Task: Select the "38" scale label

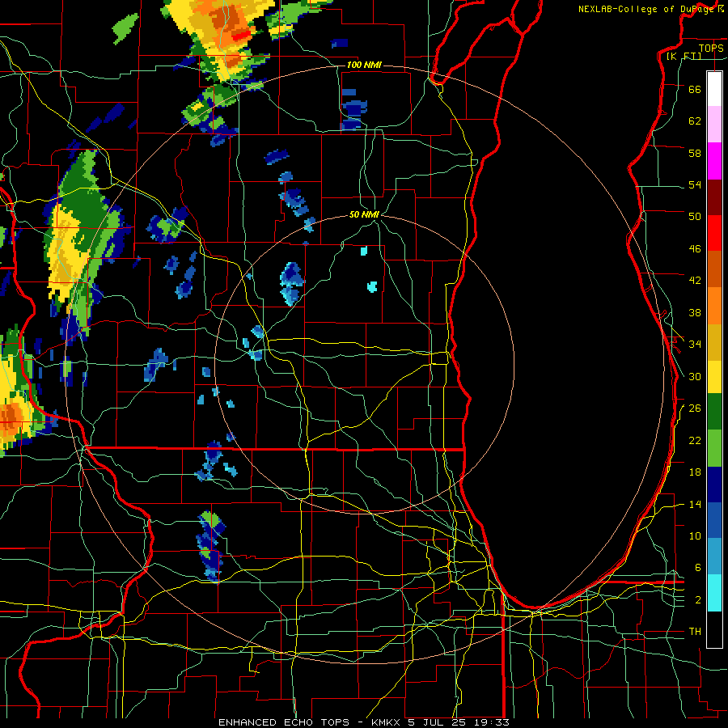Action: tap(695, 312)
